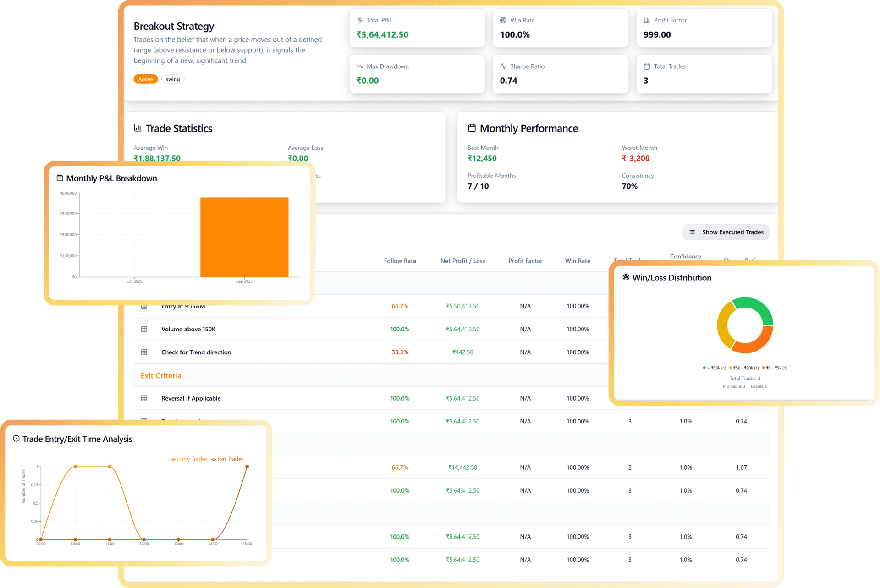The image size is (880, 588).
Task: Click the dollar icon beside Total P&L
Action: (360, 20)
